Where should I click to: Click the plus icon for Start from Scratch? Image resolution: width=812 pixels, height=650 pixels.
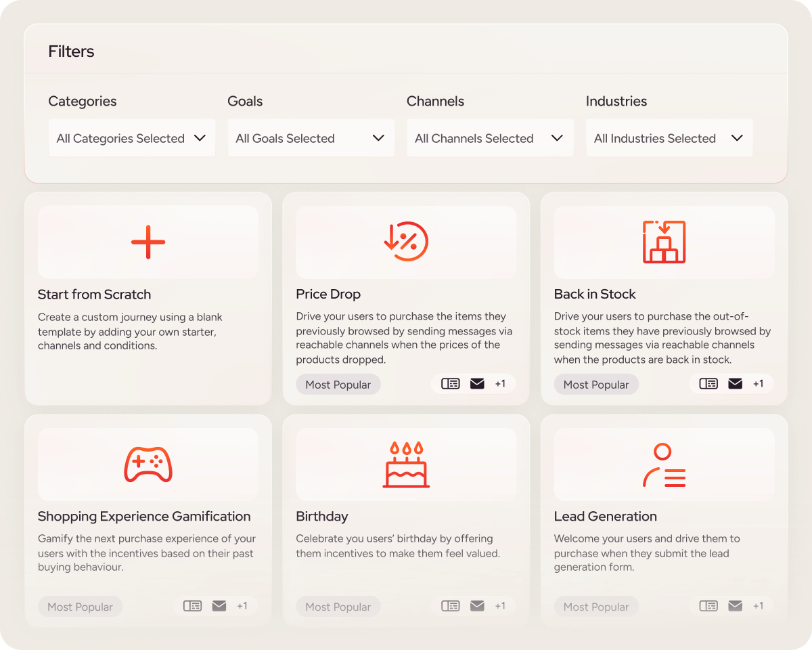148,242
